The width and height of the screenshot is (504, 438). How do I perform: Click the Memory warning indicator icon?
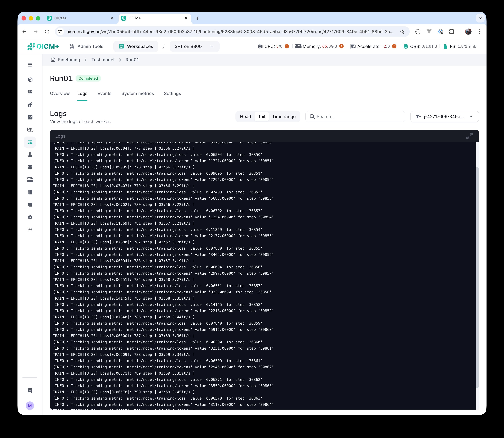(x=341, y=46)
